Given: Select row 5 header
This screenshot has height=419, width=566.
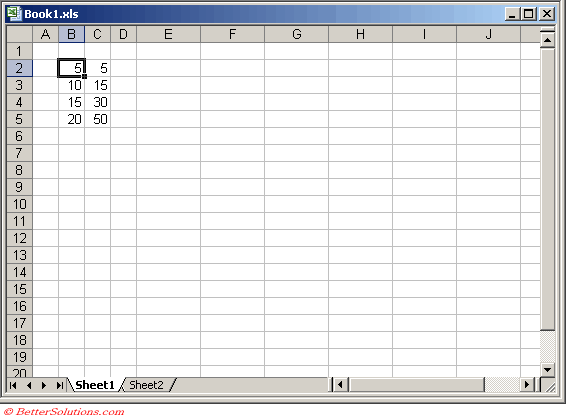Looking at the screenshot, I should point(19,119).
